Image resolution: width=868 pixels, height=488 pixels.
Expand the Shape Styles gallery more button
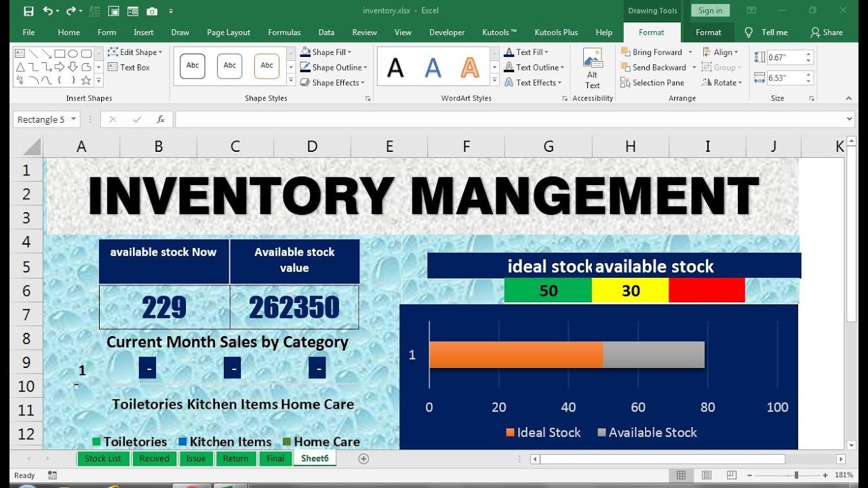290,81
